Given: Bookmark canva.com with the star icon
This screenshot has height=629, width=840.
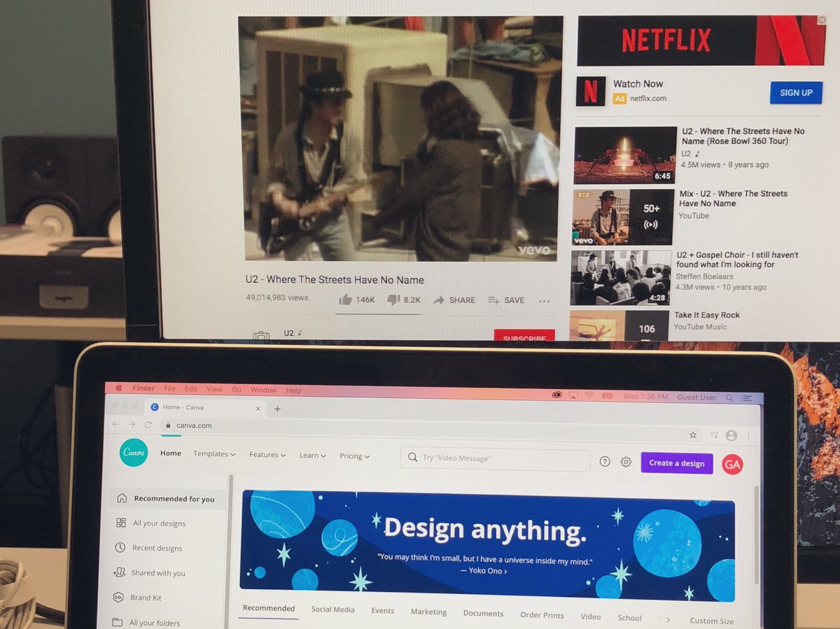Looking at the screenshot, I should pyautogui.click(x=692, y=434).
